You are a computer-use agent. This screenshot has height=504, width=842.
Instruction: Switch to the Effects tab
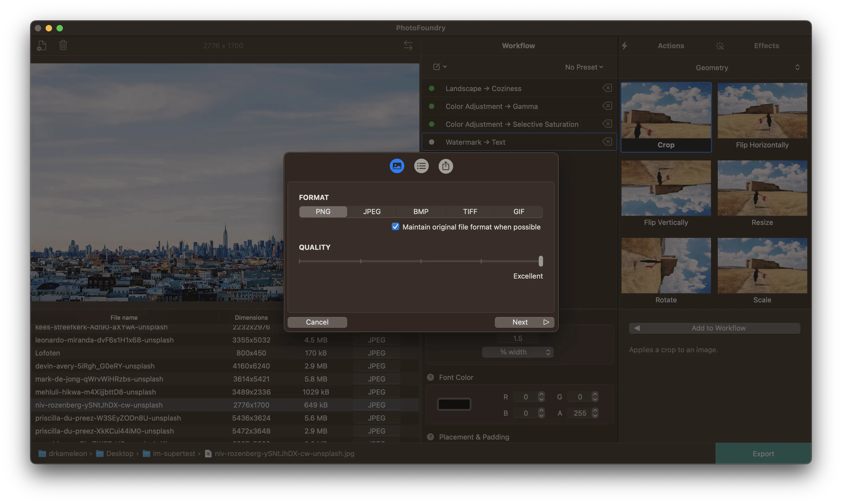point(766,46)
